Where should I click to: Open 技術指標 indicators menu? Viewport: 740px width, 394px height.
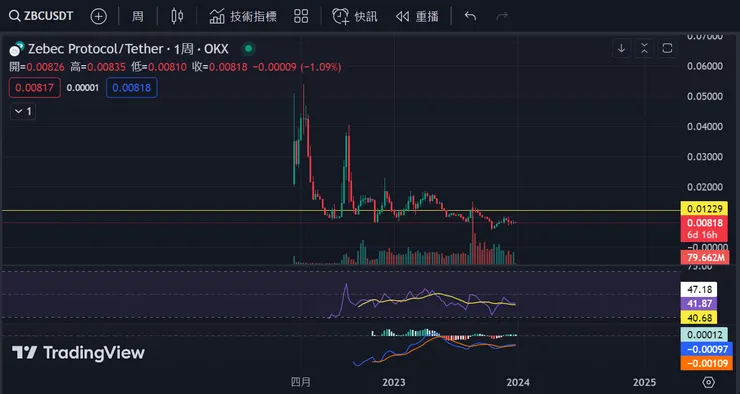click(x=243, y=17)
